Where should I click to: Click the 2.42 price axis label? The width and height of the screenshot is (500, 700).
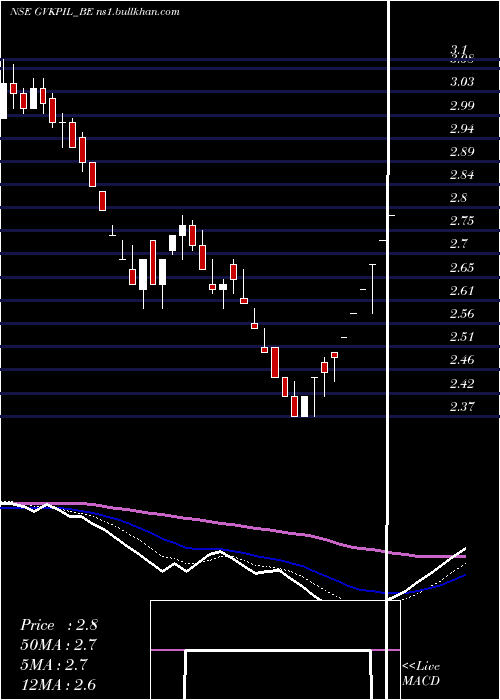click(462, 383)
